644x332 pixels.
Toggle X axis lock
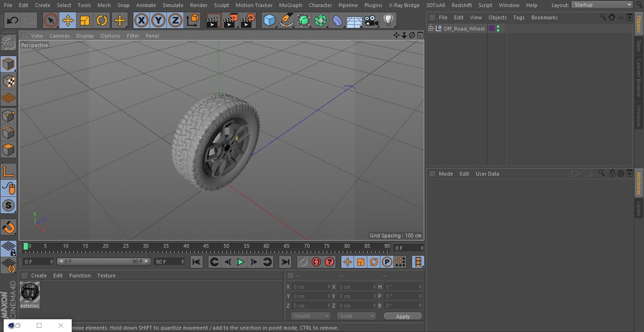pyautogui.click(x=141, y=20)
